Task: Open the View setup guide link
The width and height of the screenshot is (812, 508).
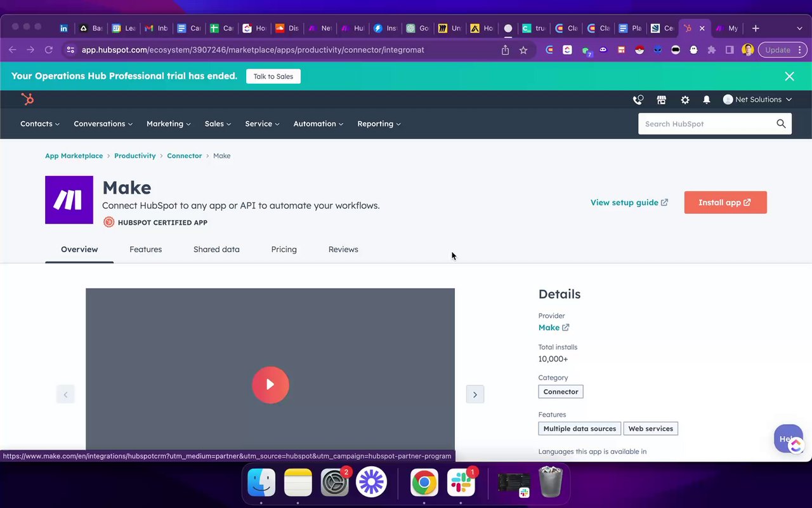Action: tap(629, 203)
